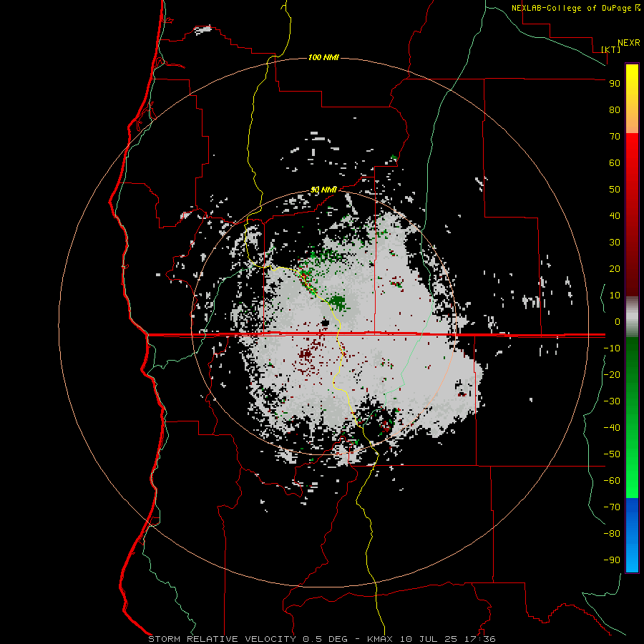The width and height of the screenshot is (644, 644).
Task: Select the -10 scale value
Action: [612, 348]
